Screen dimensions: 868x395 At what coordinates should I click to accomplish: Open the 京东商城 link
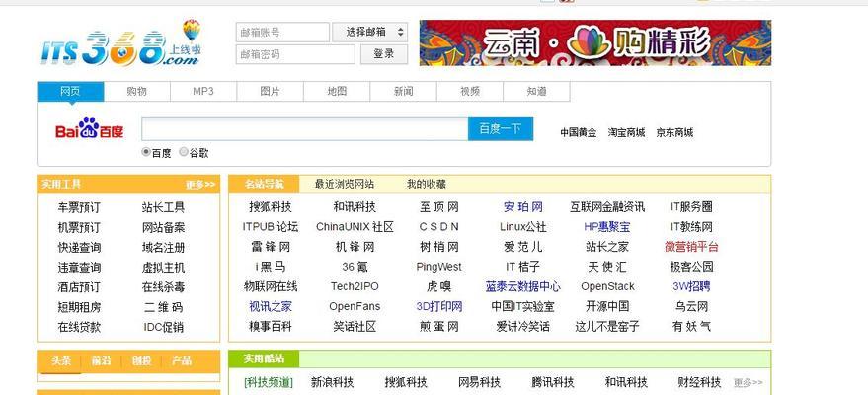pos(674,132)
